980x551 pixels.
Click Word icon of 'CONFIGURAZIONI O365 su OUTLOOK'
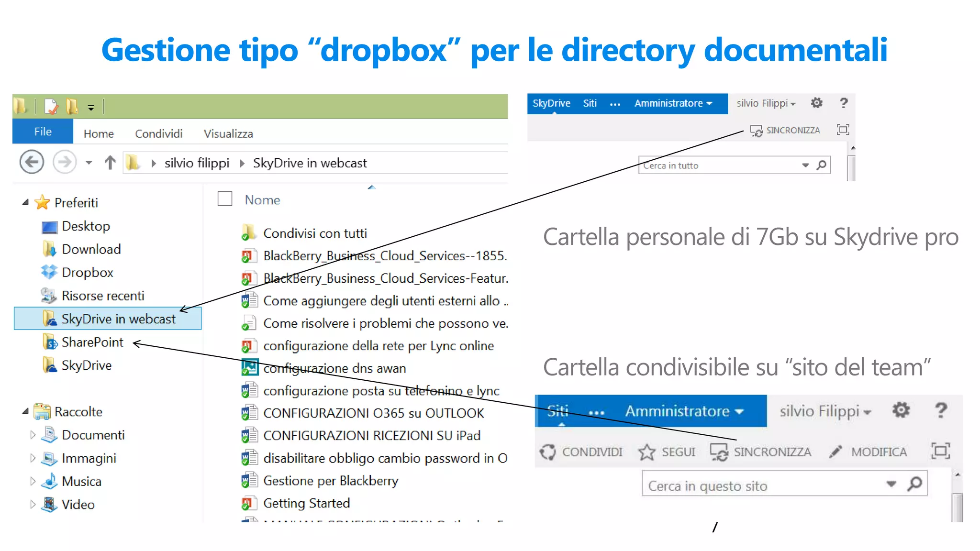pyautogui.click(x=249, y=413)
